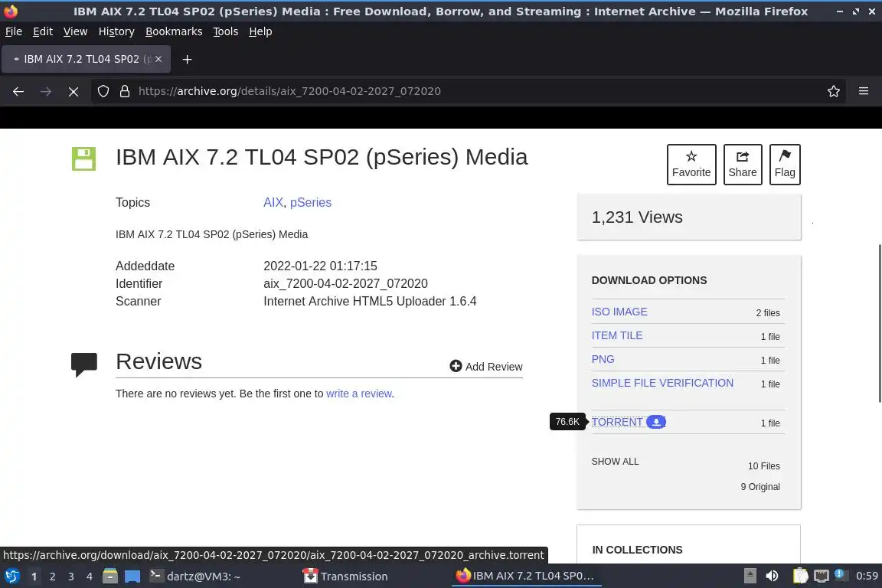Viewport: 882px width, 588px height.
Task: Click the Reviews speech bubble icon
Action: tap(84, 364)
